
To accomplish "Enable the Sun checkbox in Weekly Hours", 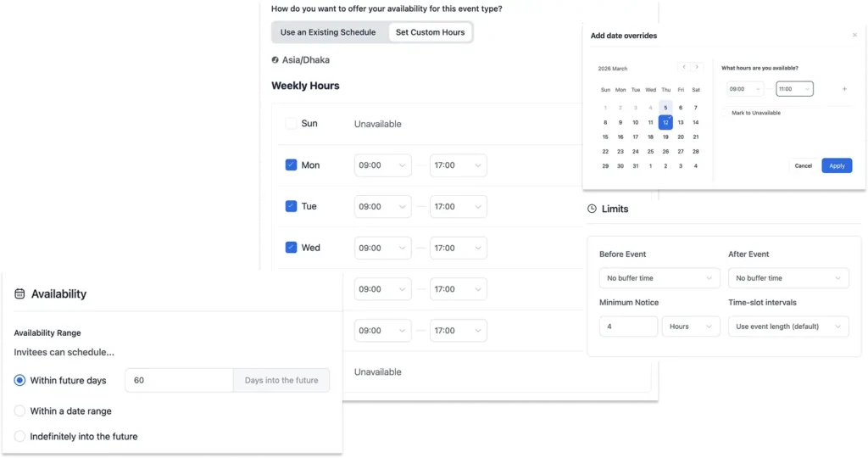I will (291, 124).
